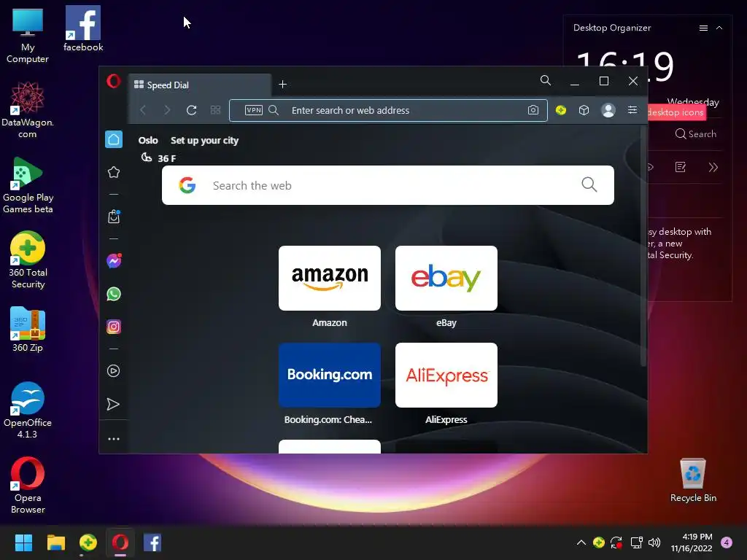Open the sidebar three-dot setup menu
Viewport: 747px width, 560px height.
113,439
